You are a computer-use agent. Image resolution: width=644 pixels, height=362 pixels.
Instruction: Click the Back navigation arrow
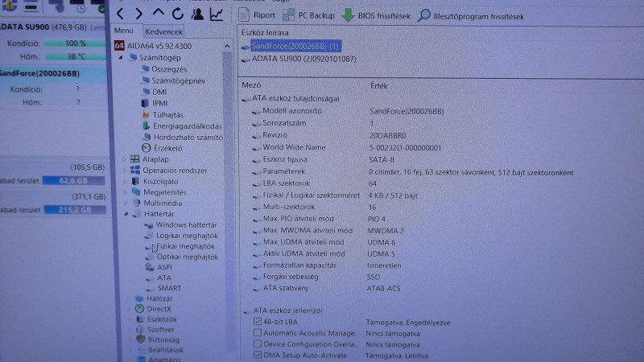[120, 14]
